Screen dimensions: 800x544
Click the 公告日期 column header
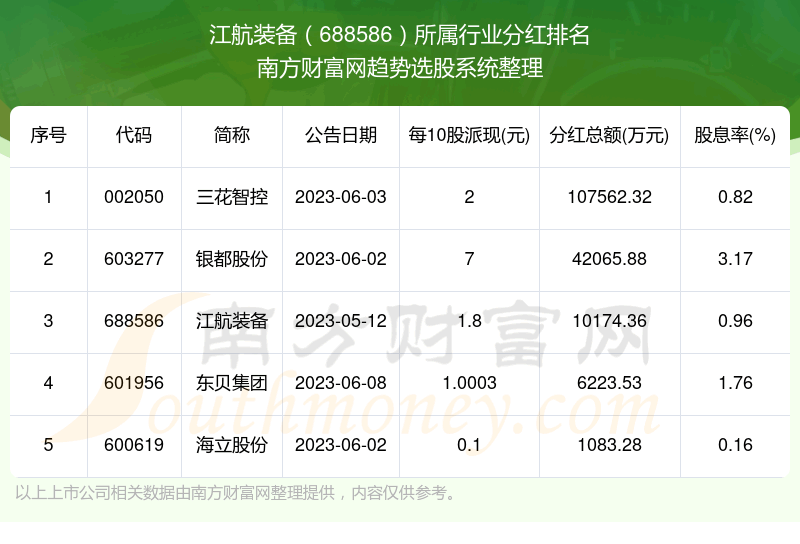pyautogui.click(x=341, y=136)
